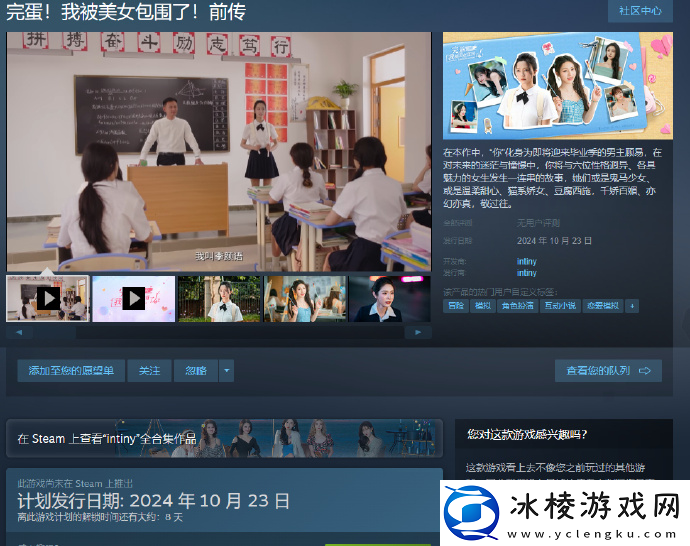This screenshot has width=690, height=546.
Task: Click game title 完蛋！我被美女包围了！前传
Action: 126,12
